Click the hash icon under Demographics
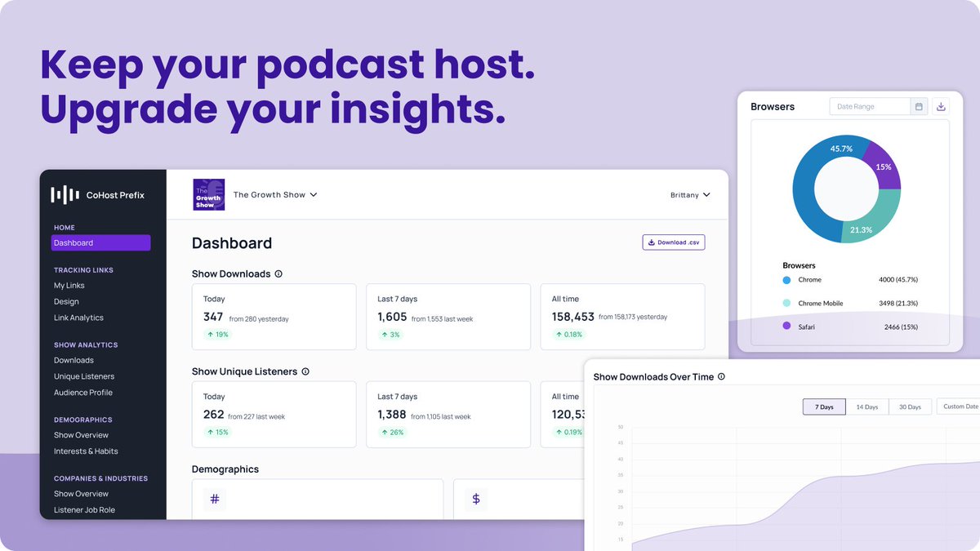Image resolution: width=980 pixels, height=551 pixels. click(x=215, y=498)
